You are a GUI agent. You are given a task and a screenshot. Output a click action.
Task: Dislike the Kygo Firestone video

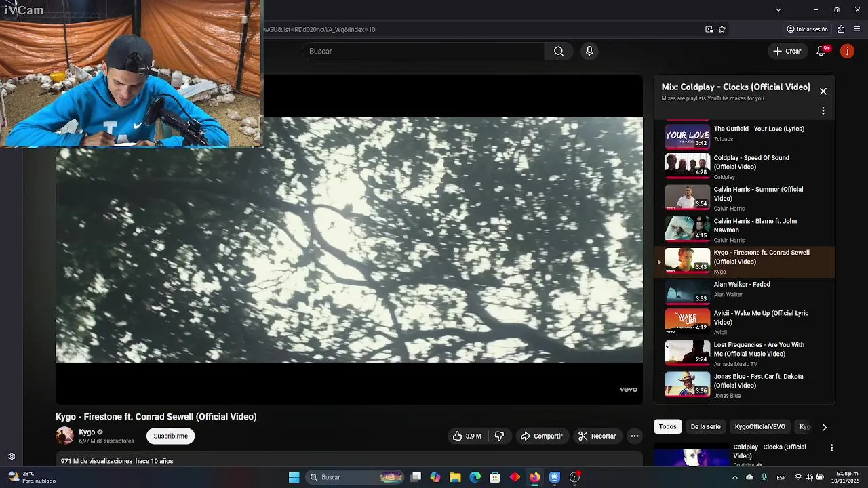point(499,436)
